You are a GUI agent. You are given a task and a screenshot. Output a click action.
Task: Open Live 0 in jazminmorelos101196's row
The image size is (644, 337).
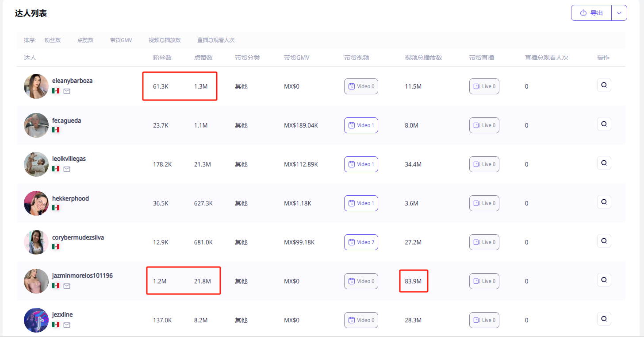tap(484, 281)
